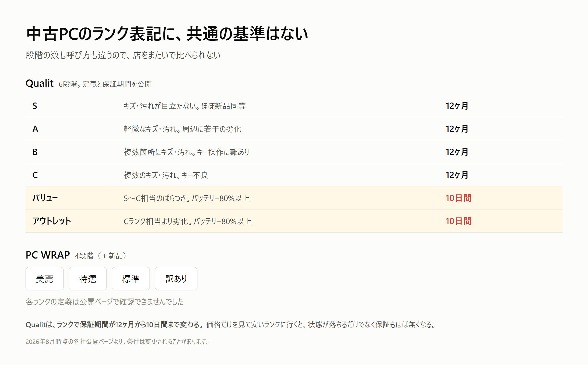The image size is (588, 365).
Task: Click the 美麗 rank chip
Action: tap(44, 279)
